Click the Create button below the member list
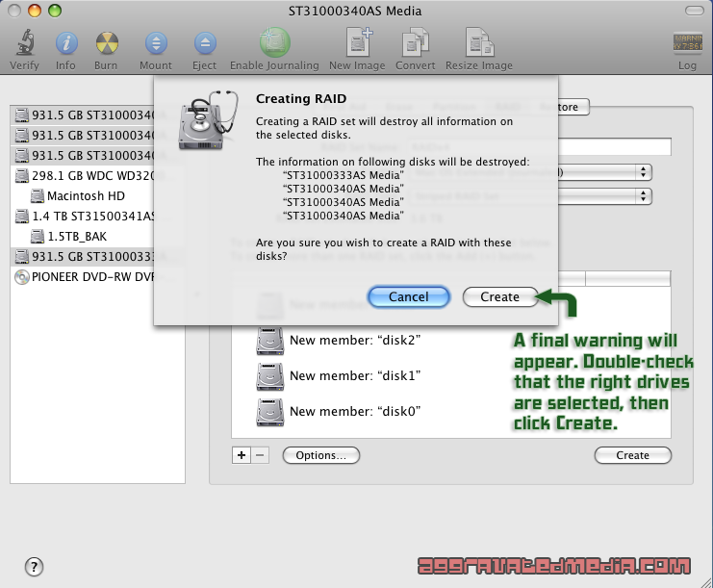713x588 pixels. 632,455
